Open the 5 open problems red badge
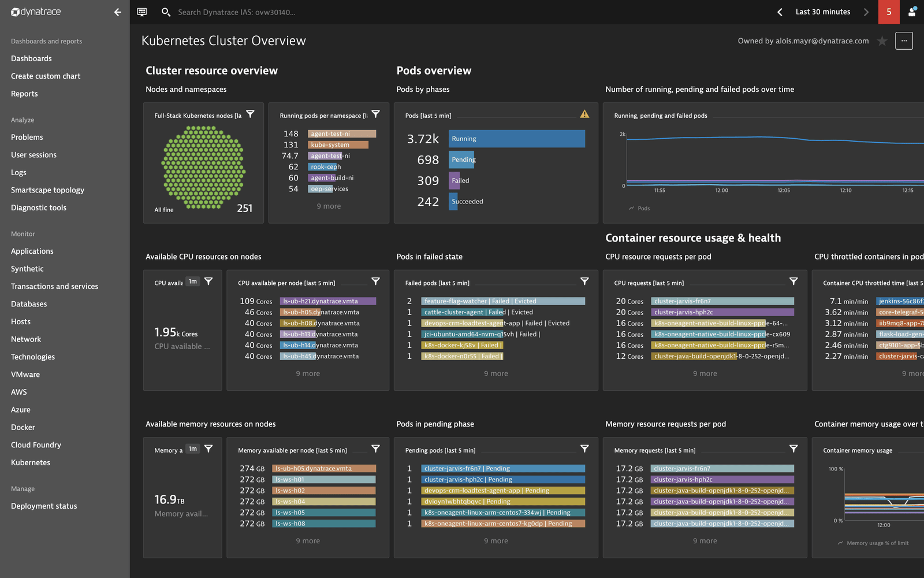 point(889,12)
